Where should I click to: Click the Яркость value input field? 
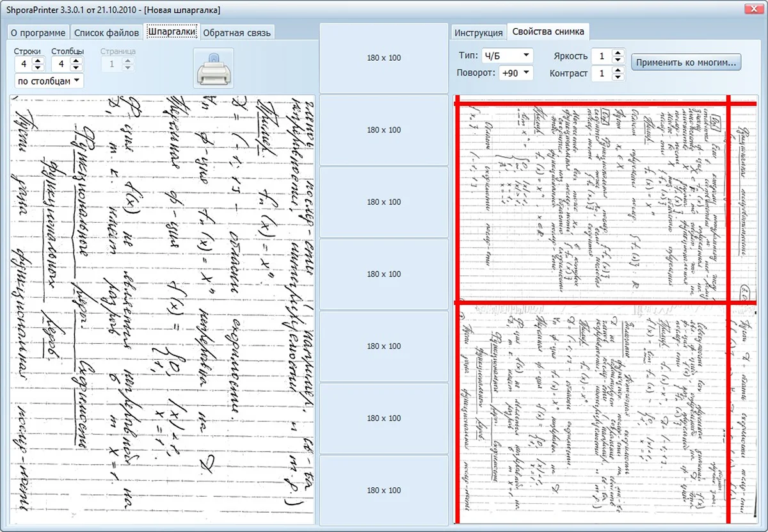[x=600, y=56]
